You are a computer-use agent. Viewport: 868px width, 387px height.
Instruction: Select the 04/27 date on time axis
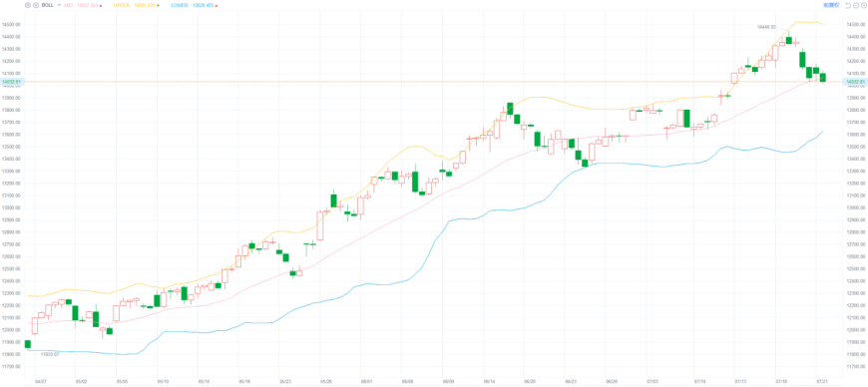40,381
